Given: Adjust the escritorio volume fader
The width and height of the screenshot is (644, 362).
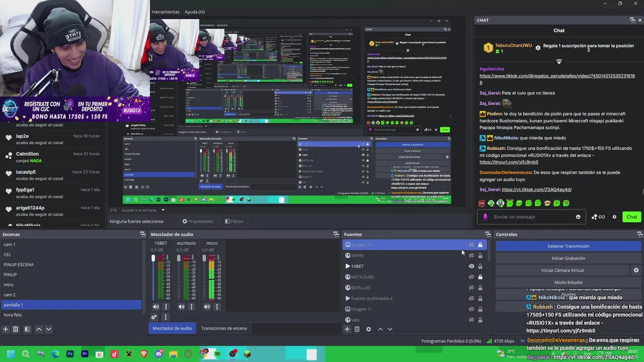Looking at the screenshot, I should (179, 258).
